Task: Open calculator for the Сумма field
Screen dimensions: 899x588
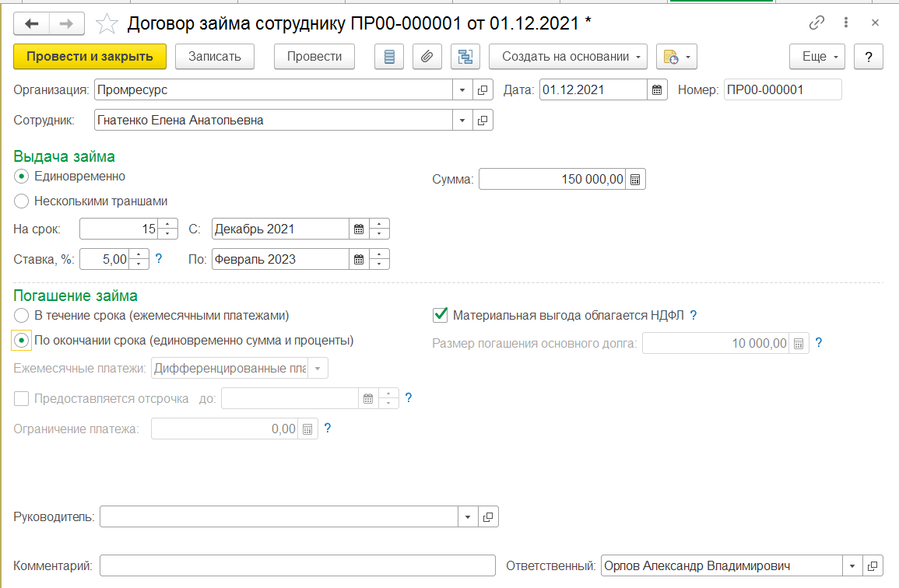Action: tap(635, 180)
